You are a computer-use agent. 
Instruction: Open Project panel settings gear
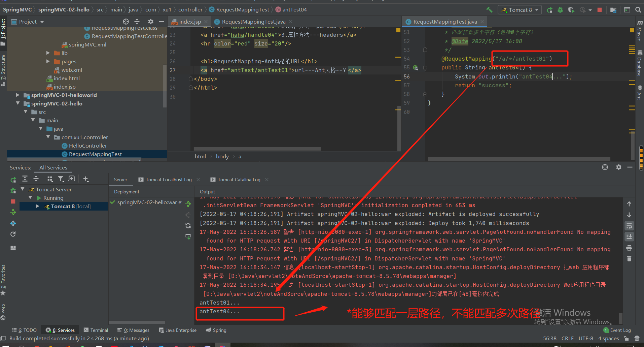coord(151,22)
